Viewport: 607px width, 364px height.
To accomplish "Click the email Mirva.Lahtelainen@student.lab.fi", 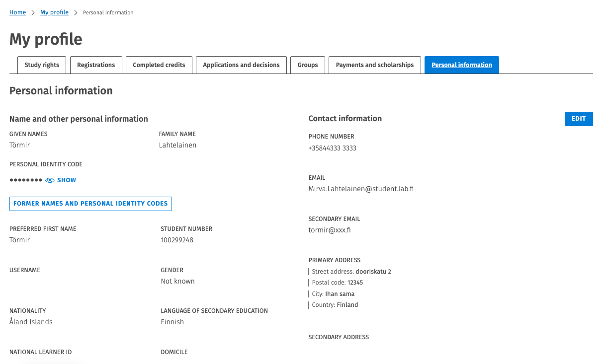I will (x=360, y=189).
